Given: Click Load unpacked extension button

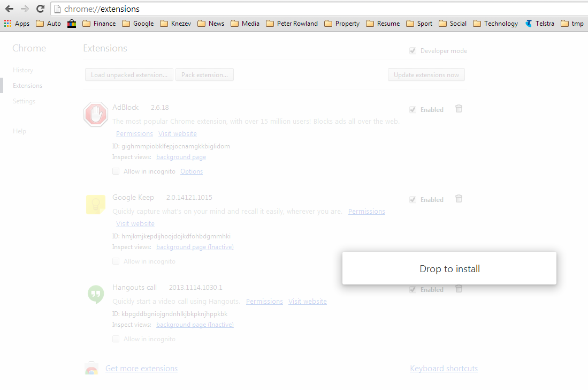Looking at the screenshot, I should point(129,74).
